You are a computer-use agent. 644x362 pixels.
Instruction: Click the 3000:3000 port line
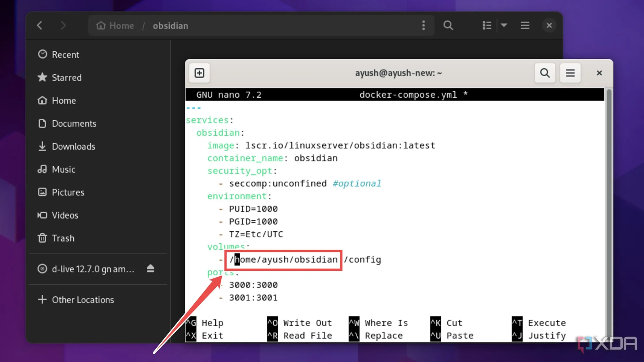[x=253, y=285]
